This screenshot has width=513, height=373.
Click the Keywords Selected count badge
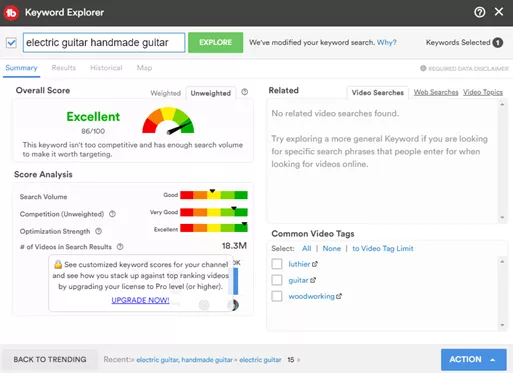tap(498, 43)
